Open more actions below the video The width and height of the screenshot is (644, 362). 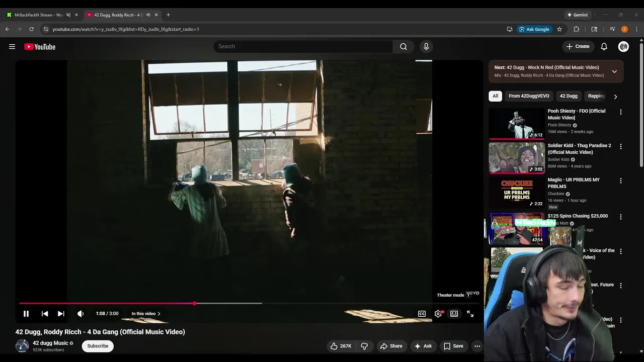coord(477,346)
